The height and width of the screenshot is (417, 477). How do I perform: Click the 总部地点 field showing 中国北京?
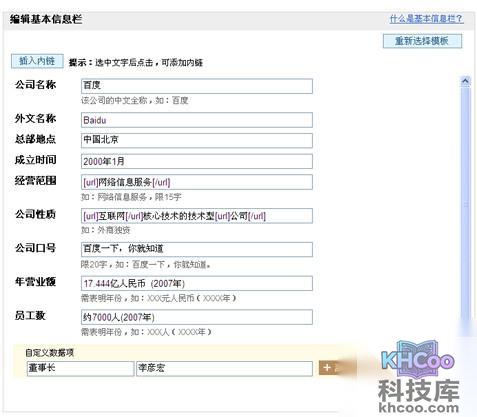point(197,140)
